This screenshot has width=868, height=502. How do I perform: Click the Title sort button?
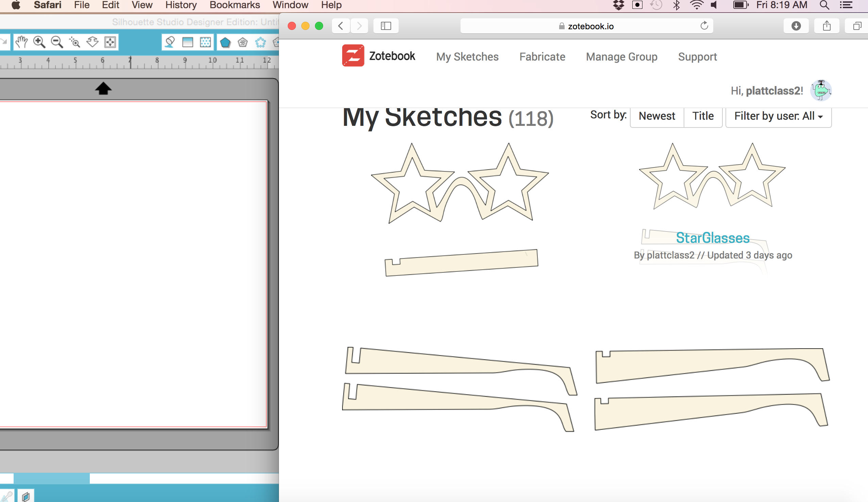tap(703, 117)
